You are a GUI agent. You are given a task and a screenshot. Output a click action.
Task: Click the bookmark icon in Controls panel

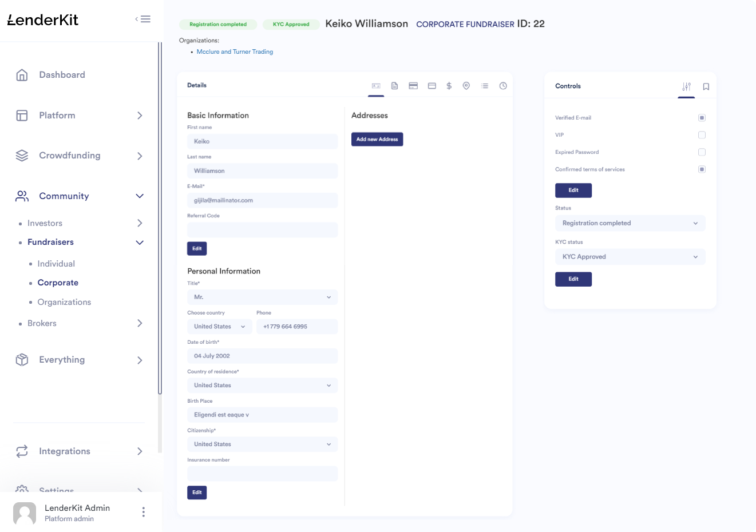[706, 87]
